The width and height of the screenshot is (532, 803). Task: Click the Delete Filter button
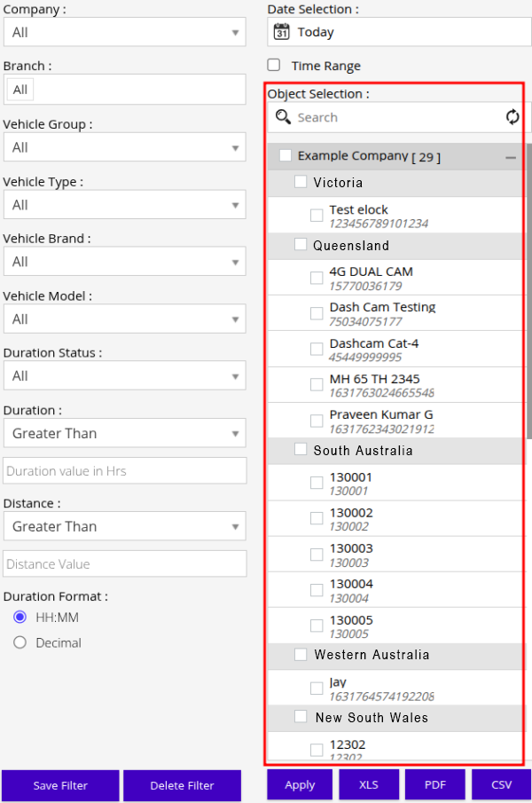click(182, 785)
